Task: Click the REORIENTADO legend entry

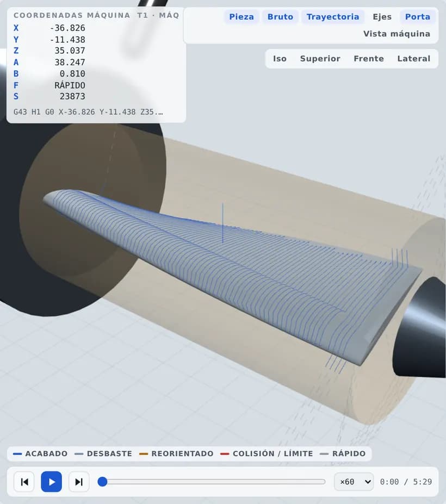Action: [177, 453]
